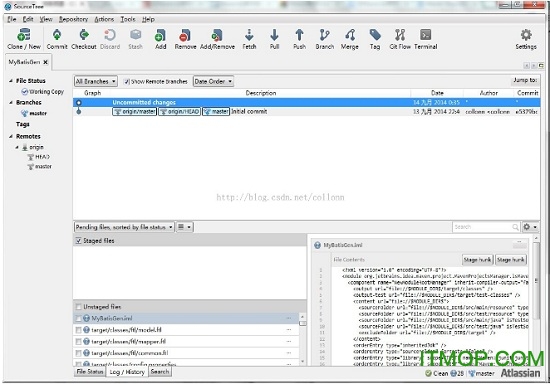The width and height of the screenshot is (550, 384).
Task: Open the Tools menu
Action: [x=128, y=19]
